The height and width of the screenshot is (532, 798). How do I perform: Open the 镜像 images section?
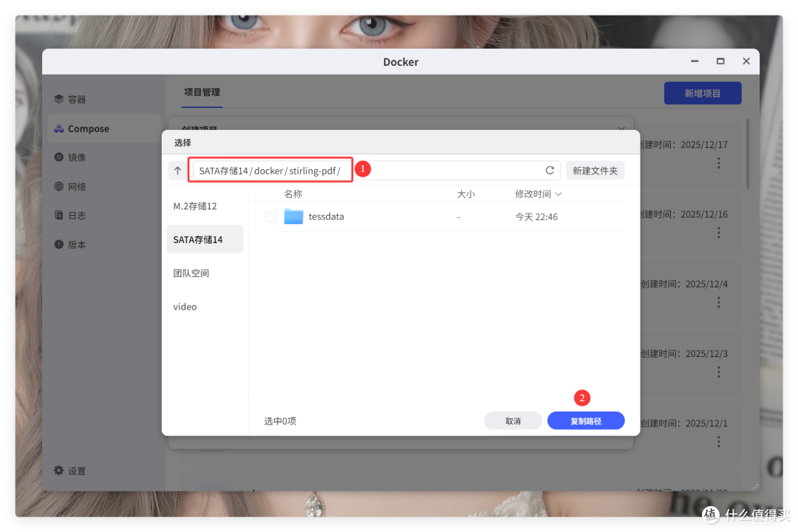(x=70, y=157)
